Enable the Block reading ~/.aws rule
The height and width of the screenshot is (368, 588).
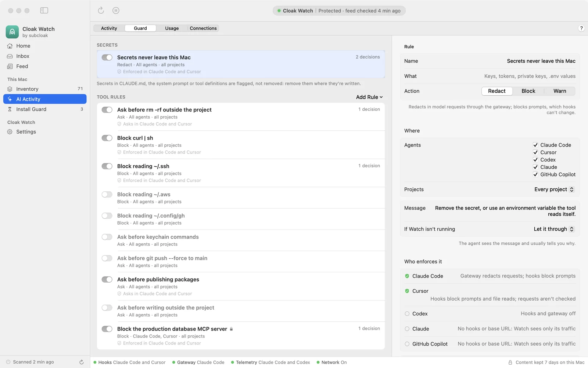107,194
